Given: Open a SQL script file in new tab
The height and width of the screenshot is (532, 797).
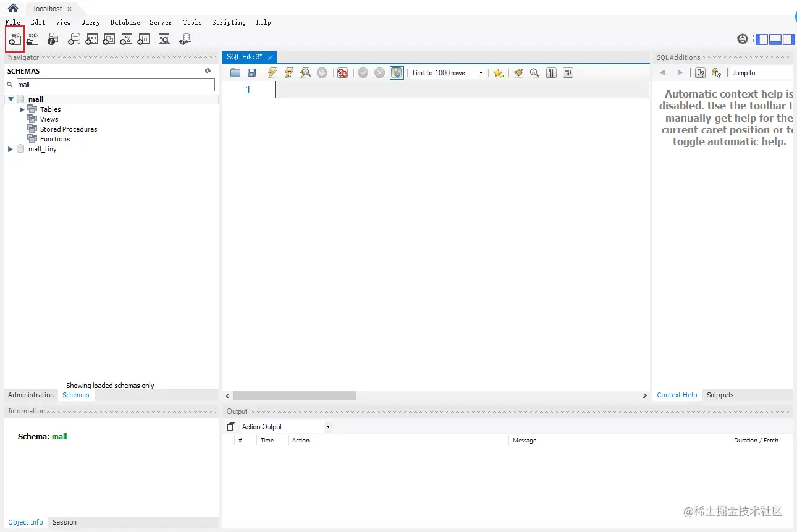Looking at the screenshot, I should (32, 39).
